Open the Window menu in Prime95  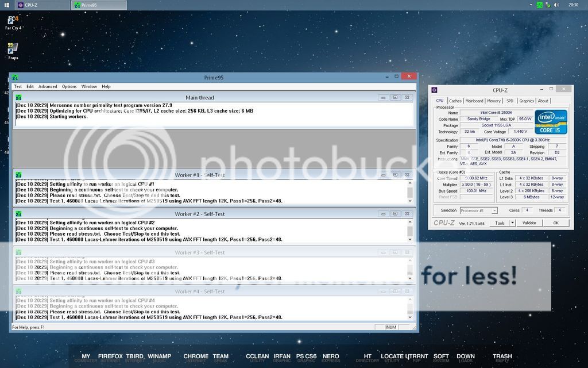point(89,86)
